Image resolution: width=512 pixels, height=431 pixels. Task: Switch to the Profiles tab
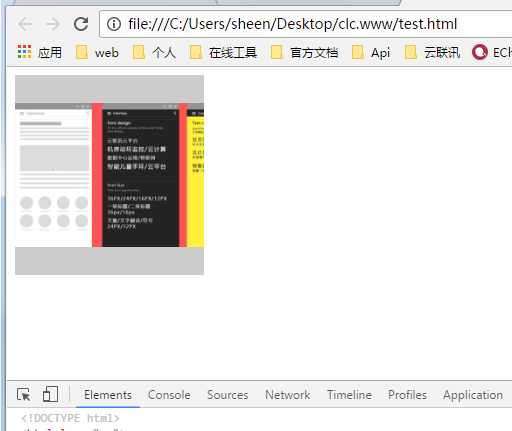tap(407, 395)
